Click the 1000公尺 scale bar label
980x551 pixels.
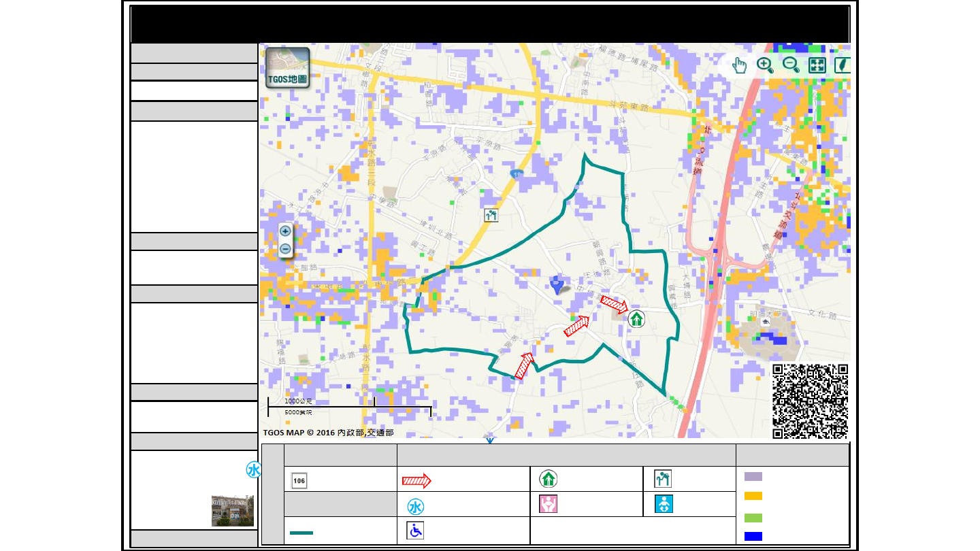tap(298, 401)
